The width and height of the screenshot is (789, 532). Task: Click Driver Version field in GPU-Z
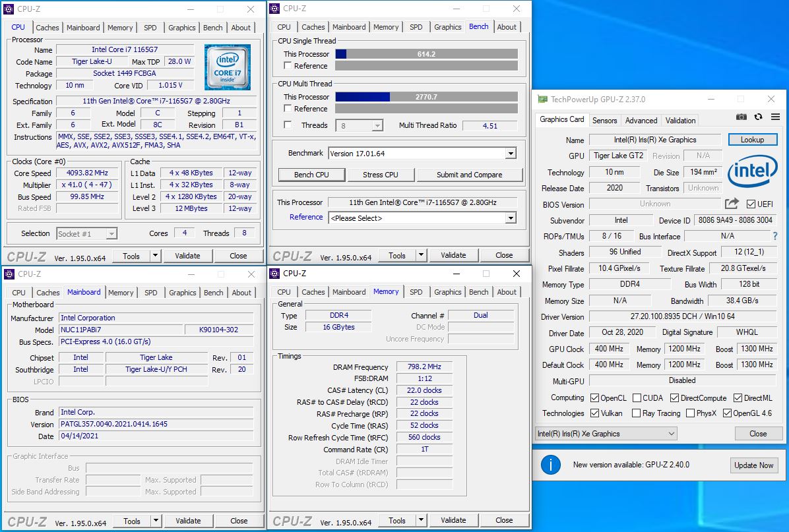682,316
